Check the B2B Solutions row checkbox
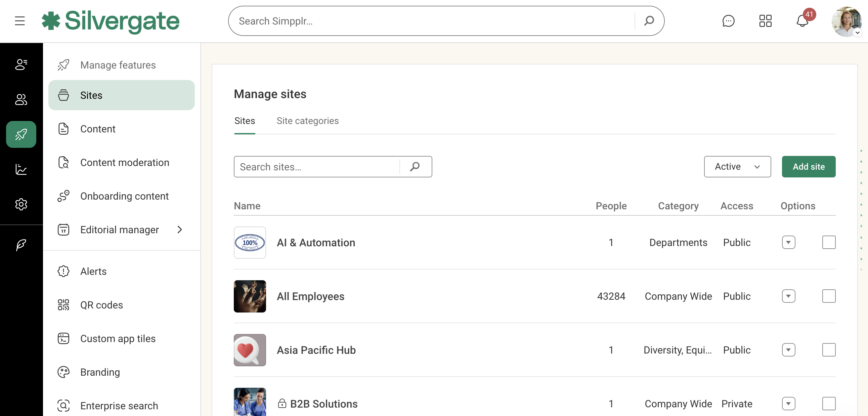This screenshot has height=416, width=868. (830, 404)
